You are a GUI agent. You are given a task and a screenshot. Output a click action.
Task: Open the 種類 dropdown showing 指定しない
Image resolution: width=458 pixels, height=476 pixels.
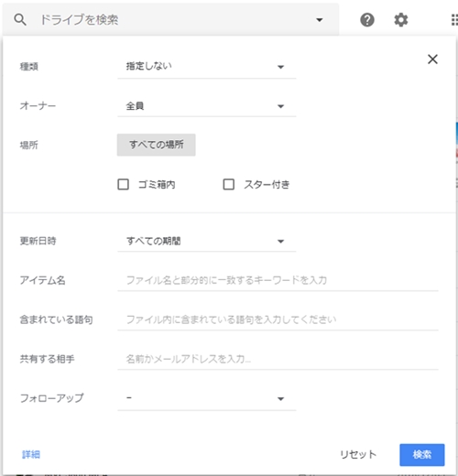tap(207, 67)
